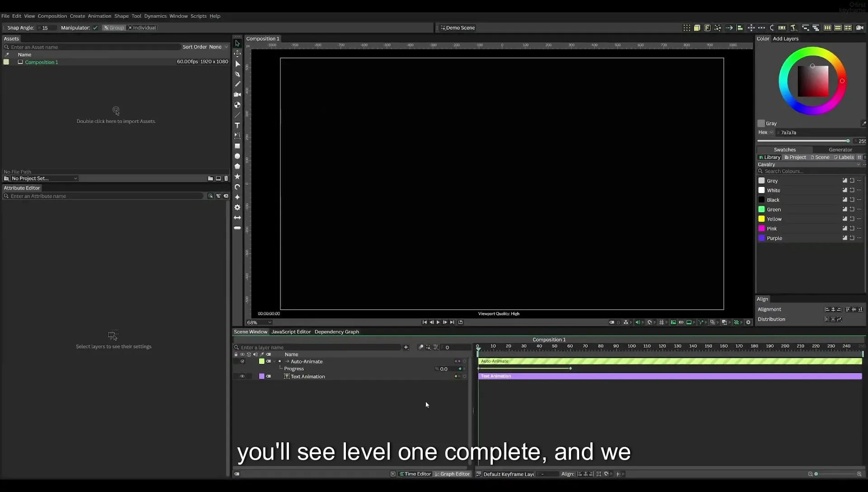Select the Star shape tool
This screenshot has width=868, height=492.
tap(237, 176)
